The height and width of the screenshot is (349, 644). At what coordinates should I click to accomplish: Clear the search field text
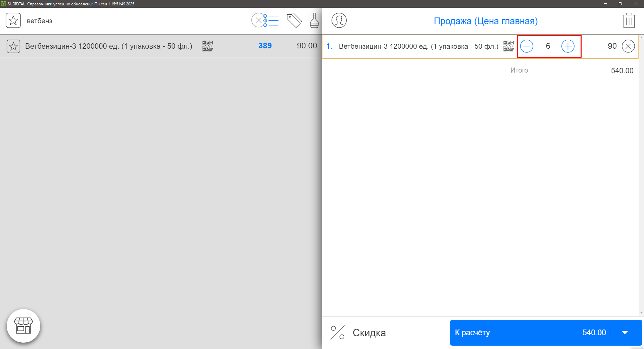pos(258,20)
